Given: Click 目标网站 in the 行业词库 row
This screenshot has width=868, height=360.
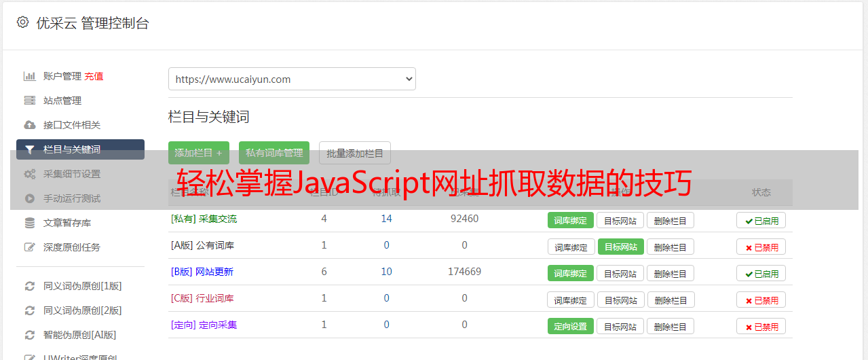Looking at the screenshot, I should 620,300.
